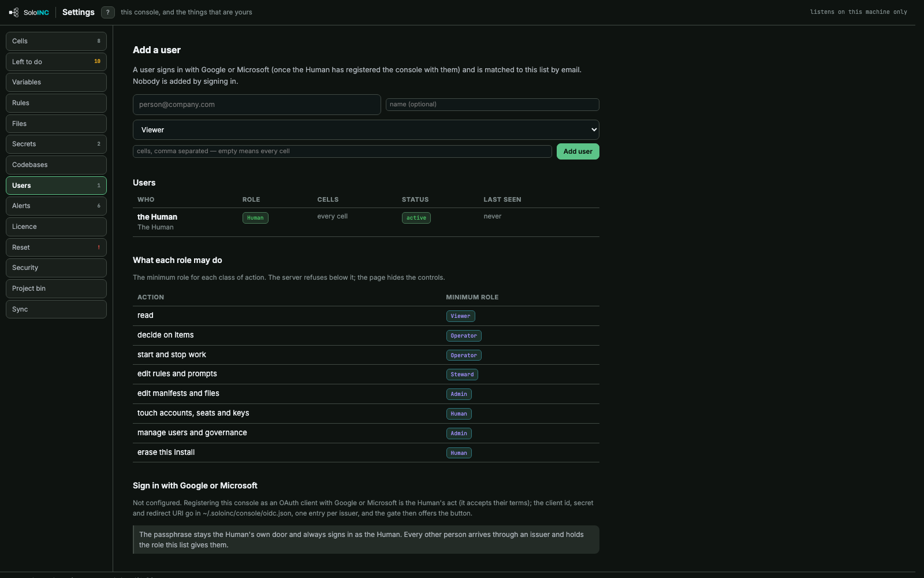The height and width of the screenshot is (578, 924).
Task: Open Licence settings
Action: 56,227
